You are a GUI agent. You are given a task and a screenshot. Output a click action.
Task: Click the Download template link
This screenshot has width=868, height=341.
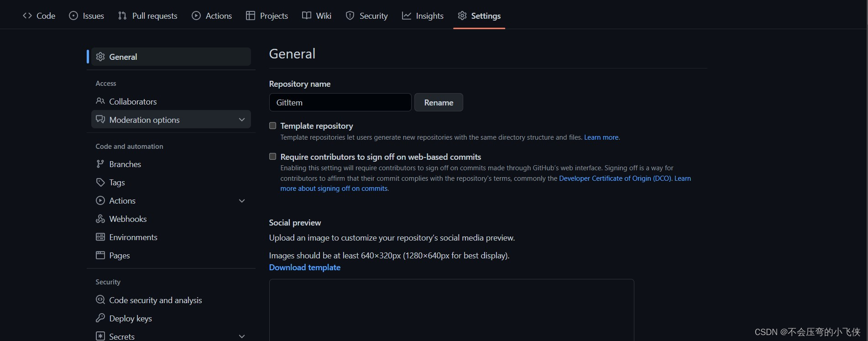[305, 268]
